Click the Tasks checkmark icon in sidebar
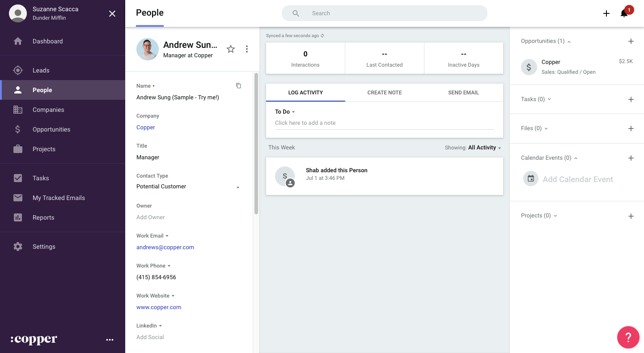This screenshot has height=353, width=644. (x=18, y=178)
